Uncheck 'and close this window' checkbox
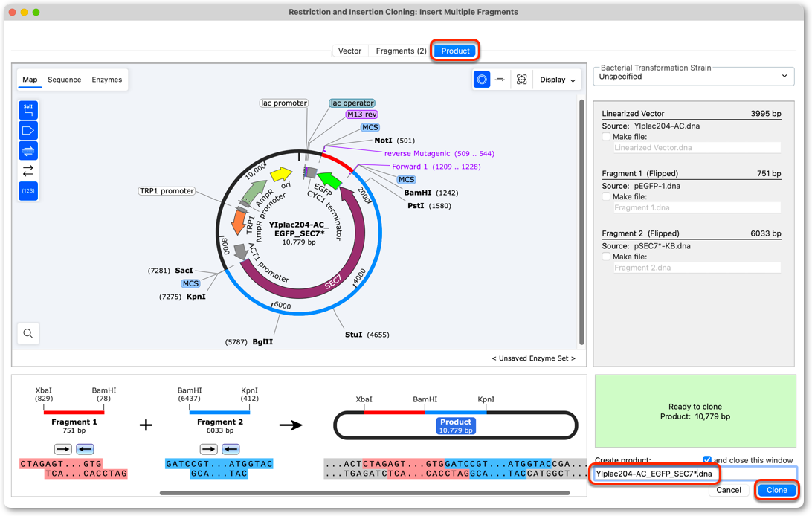812x516 pixels. [x=707, y=459]
